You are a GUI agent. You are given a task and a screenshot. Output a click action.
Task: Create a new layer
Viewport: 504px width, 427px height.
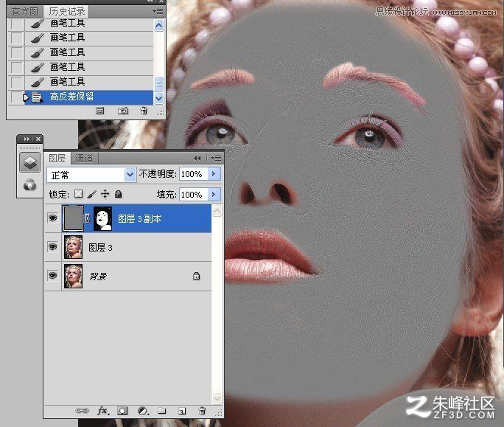182,411
